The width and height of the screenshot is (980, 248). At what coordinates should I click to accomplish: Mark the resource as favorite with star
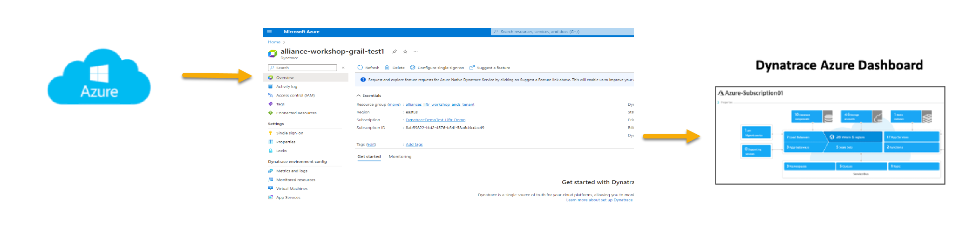coord(405,52)
